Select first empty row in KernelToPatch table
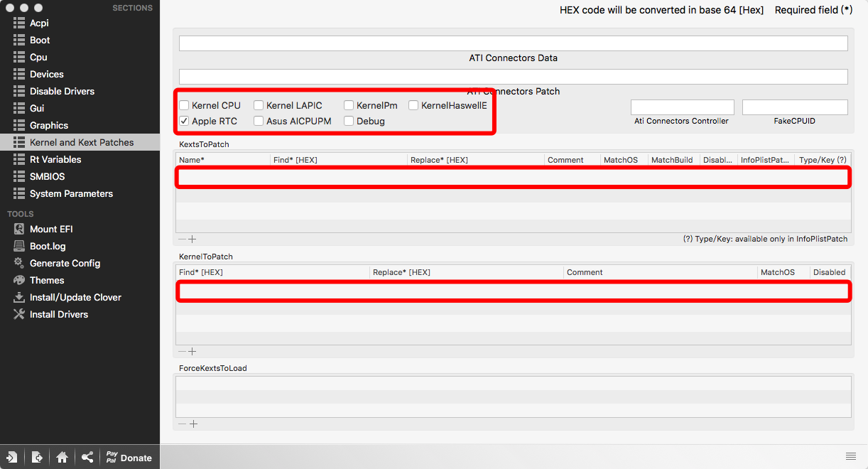Screen dimensions: 868x469 [513, 291]
